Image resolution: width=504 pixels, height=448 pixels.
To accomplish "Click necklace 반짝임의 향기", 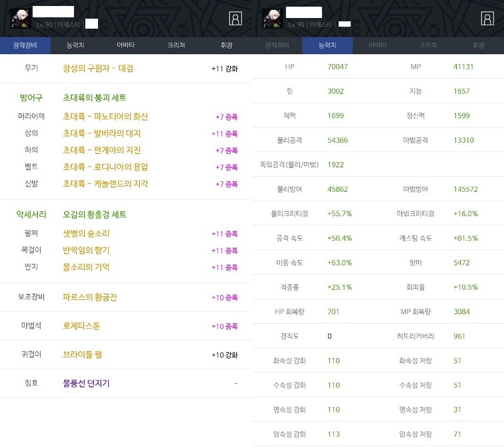I will tap(86, 251).
